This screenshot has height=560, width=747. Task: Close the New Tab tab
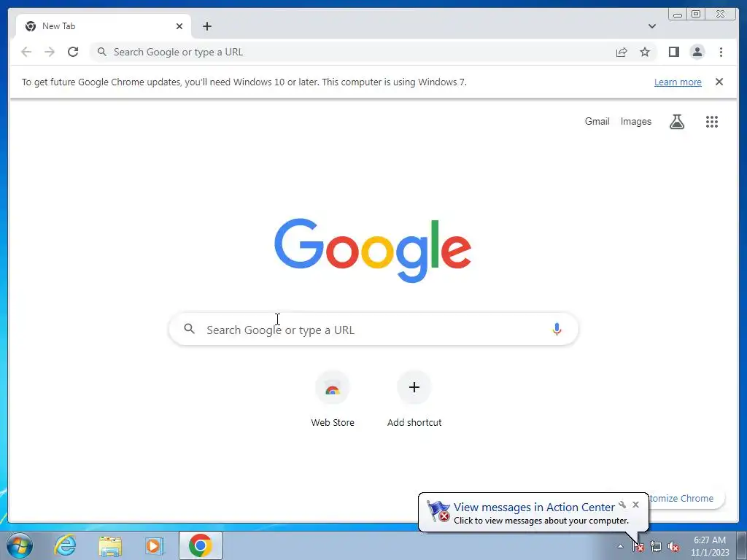179,26
